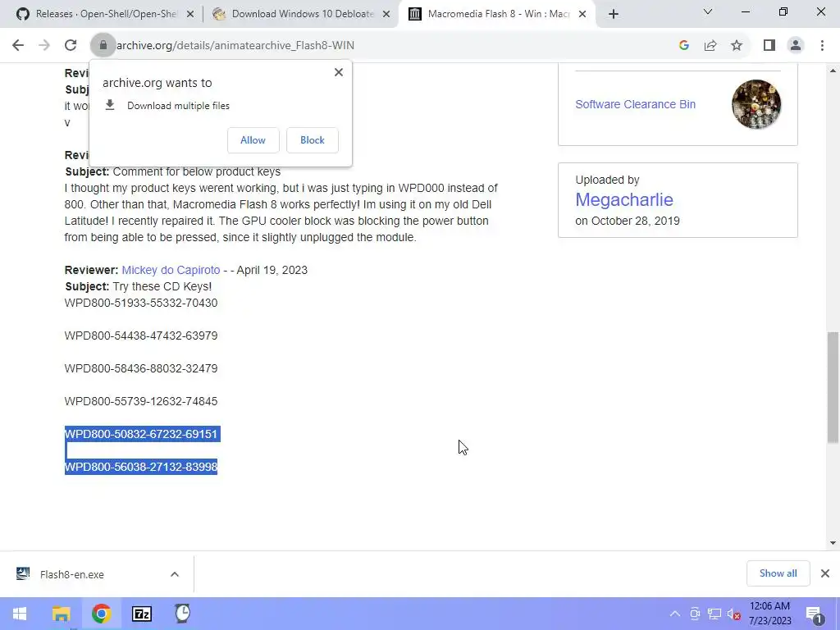Close the downloads shelf
Screen dimensions: 840x630
tap(825, 573)
